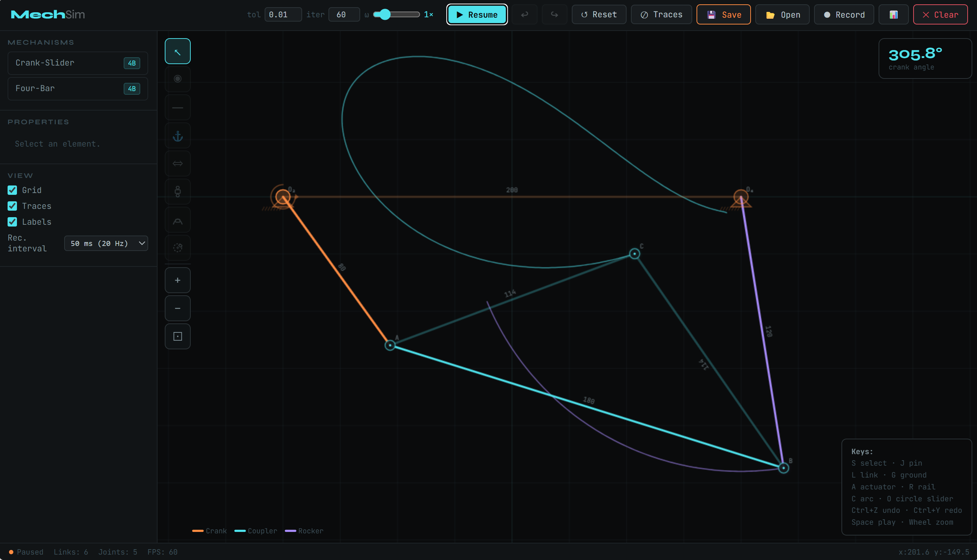Open the Rec. interval dropdown
The width and height of the screenshot is (977, 560).
coord(106,243)
